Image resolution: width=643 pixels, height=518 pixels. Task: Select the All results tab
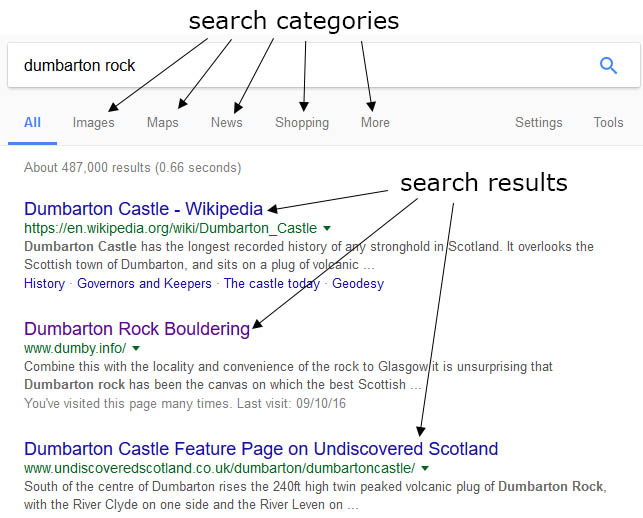point(32,123)
